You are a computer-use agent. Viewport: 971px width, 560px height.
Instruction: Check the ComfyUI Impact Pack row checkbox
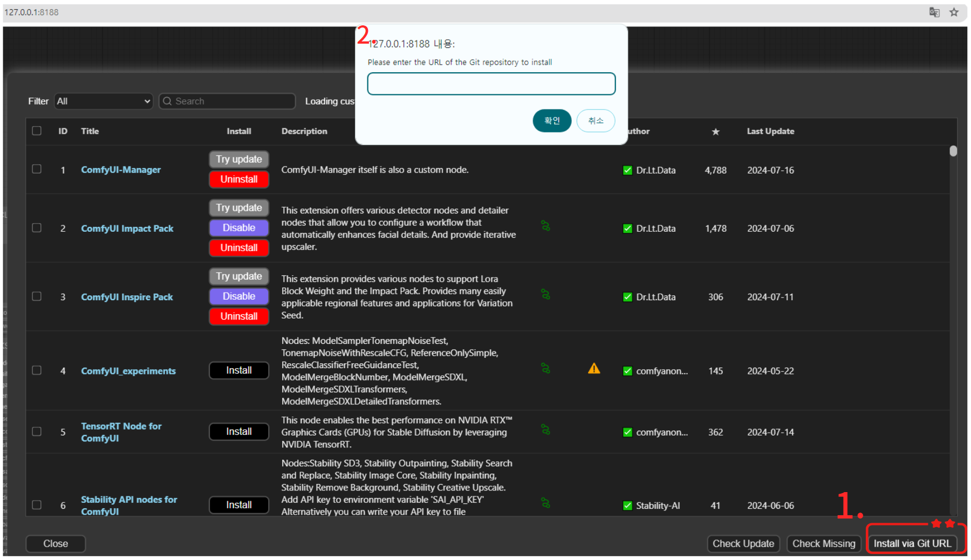tap(37, 227)
